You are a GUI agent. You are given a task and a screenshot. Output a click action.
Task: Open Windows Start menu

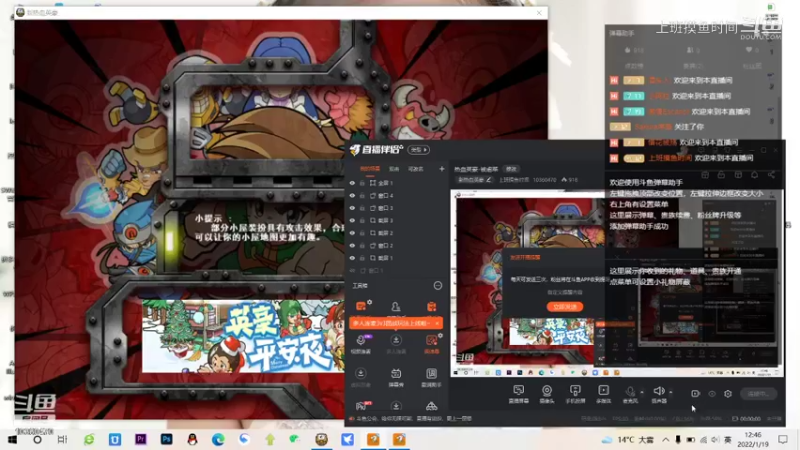pos(12,439)
